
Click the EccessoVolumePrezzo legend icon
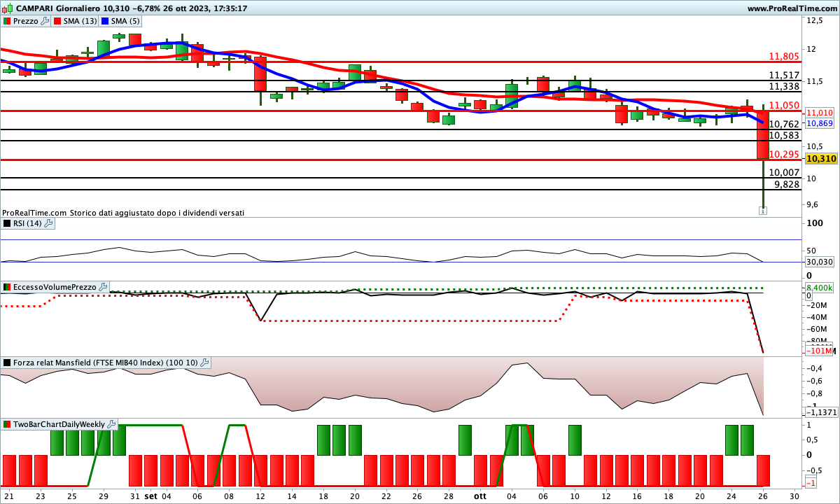pos(7,287)
